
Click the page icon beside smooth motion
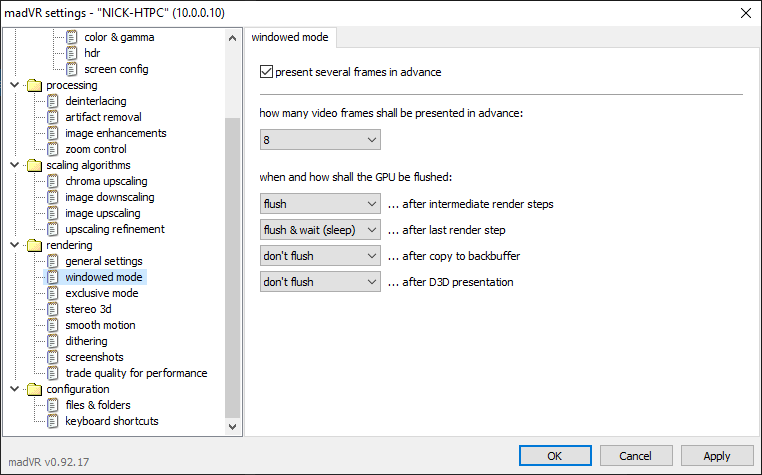point(53,325)
